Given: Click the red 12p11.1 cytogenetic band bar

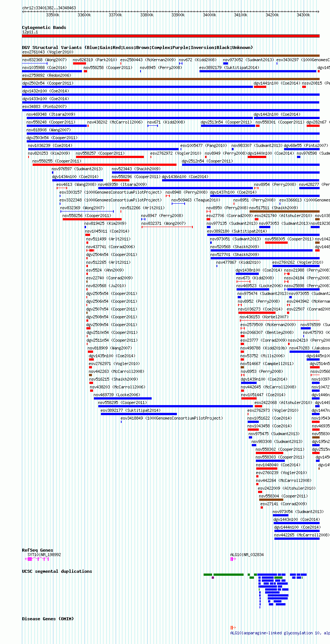Looking at the screenshot, I should click(171, 36).
